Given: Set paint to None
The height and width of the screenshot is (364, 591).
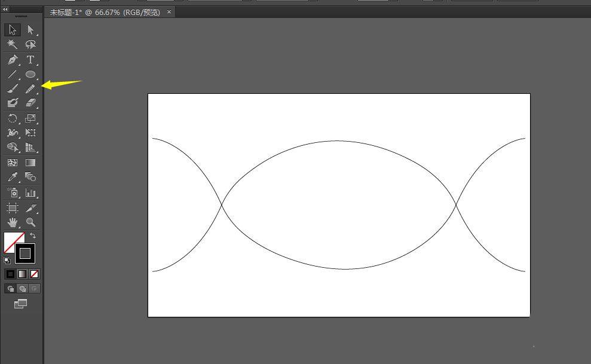Looking at the screenshot, I should coord(35,274).
